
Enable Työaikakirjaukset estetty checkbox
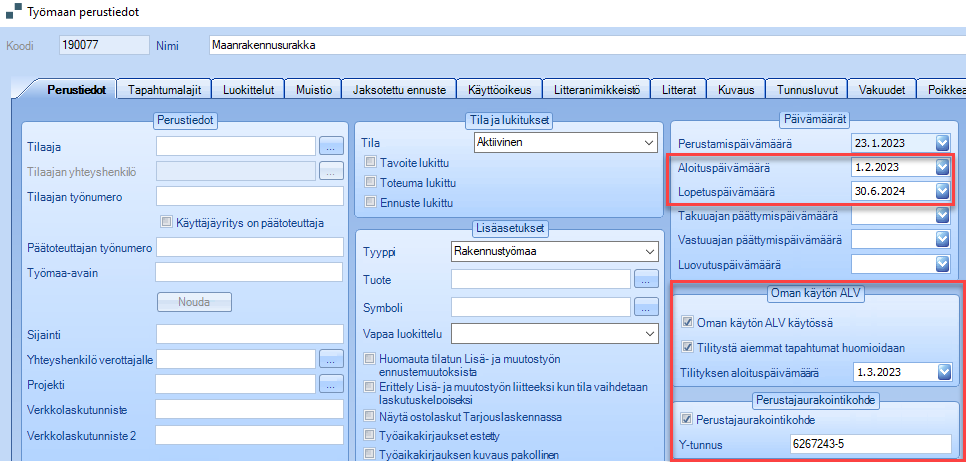(370, 436)
